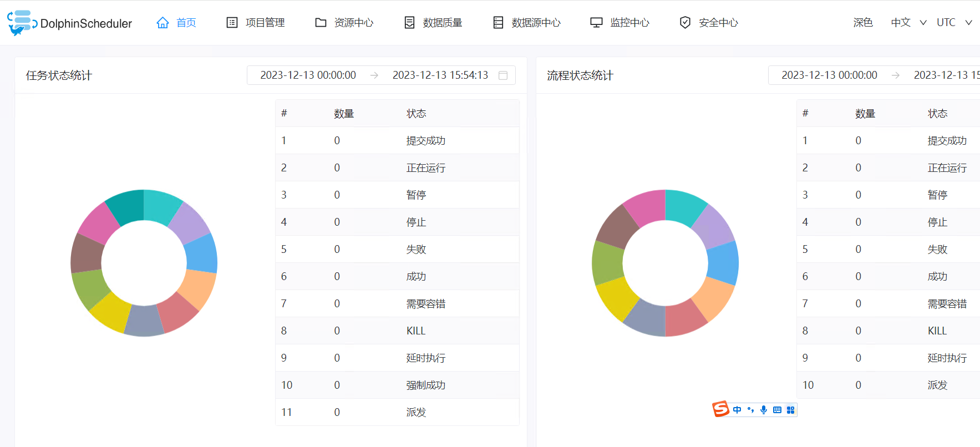Click the 数据源中心 database icon
The height and width of the screenshot is (447, 980).
(498, 23)
